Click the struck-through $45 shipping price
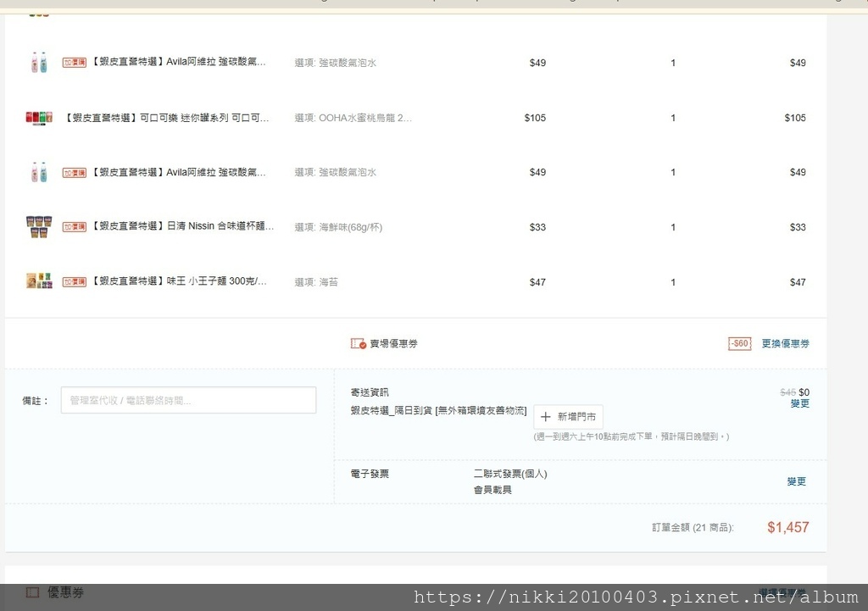The width and height of the screenshot is (868, 611). point(787,392)
